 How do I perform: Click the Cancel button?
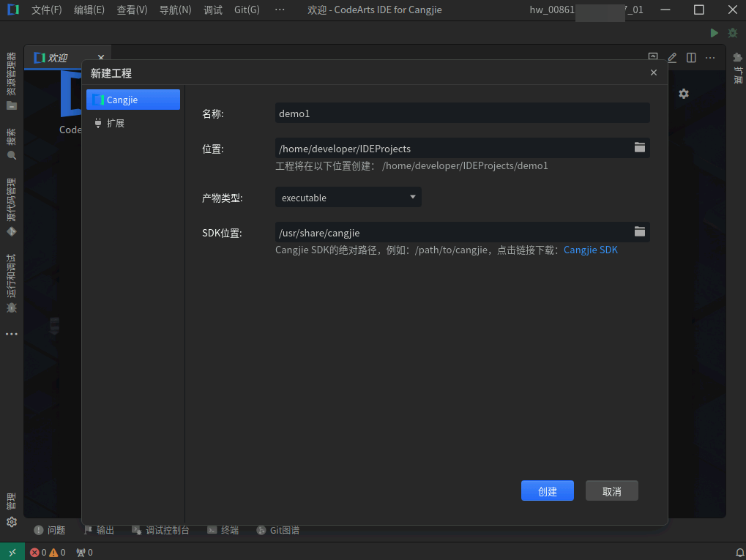pos(612,491)
